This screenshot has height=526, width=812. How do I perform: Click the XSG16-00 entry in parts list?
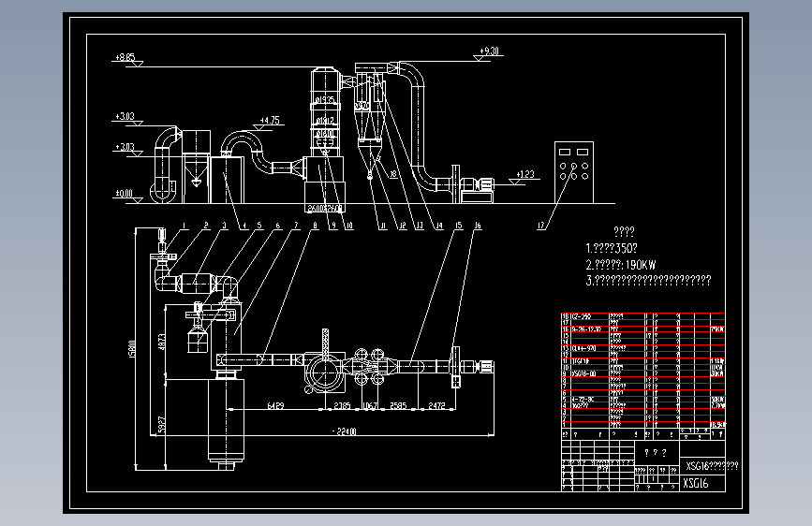click(583, 373)
